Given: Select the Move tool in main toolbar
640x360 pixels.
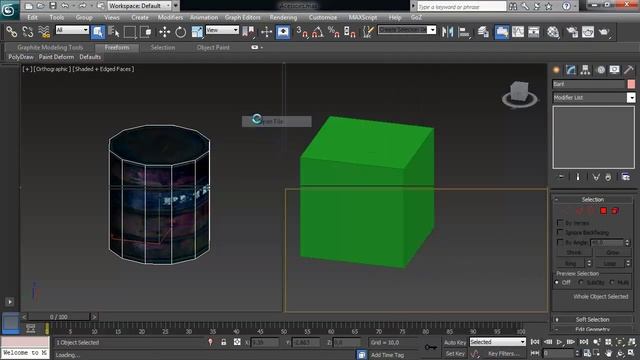Looking at the screenshot, I should pyautogui.click(x=164, y=32).
